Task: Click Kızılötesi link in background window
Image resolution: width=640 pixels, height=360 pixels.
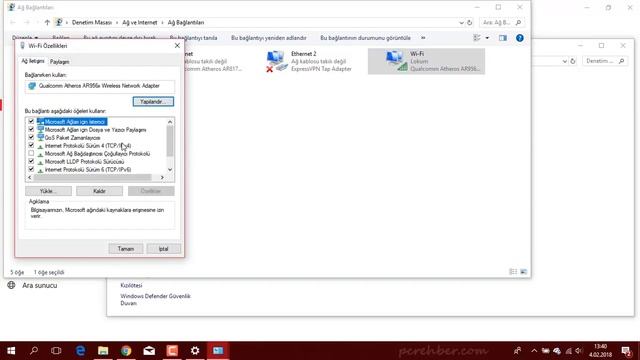Action: pyautogui.click(x=131, y=285)
